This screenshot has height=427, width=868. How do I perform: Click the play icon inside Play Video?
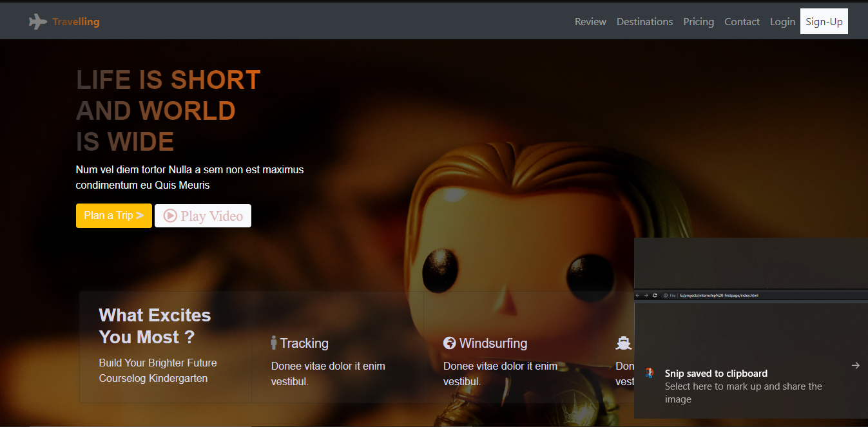[x=169, y=215]
